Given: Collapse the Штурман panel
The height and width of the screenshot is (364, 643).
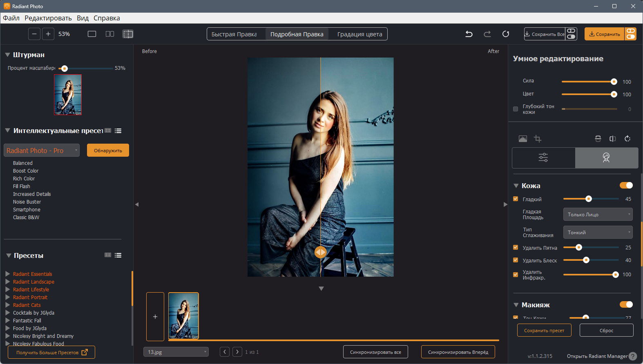Looking at the screenshot, I should (x=8, y=55).
